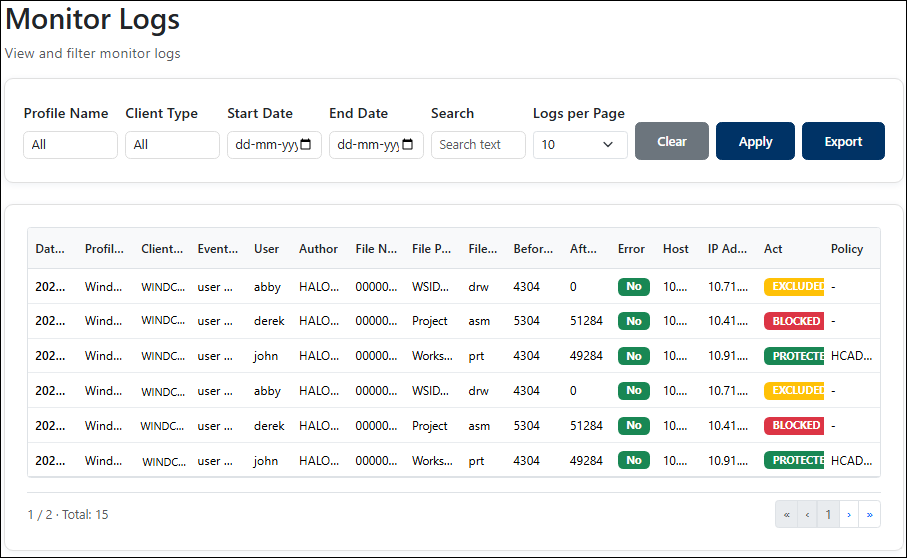Click the Befor... column header

point(533,249)
